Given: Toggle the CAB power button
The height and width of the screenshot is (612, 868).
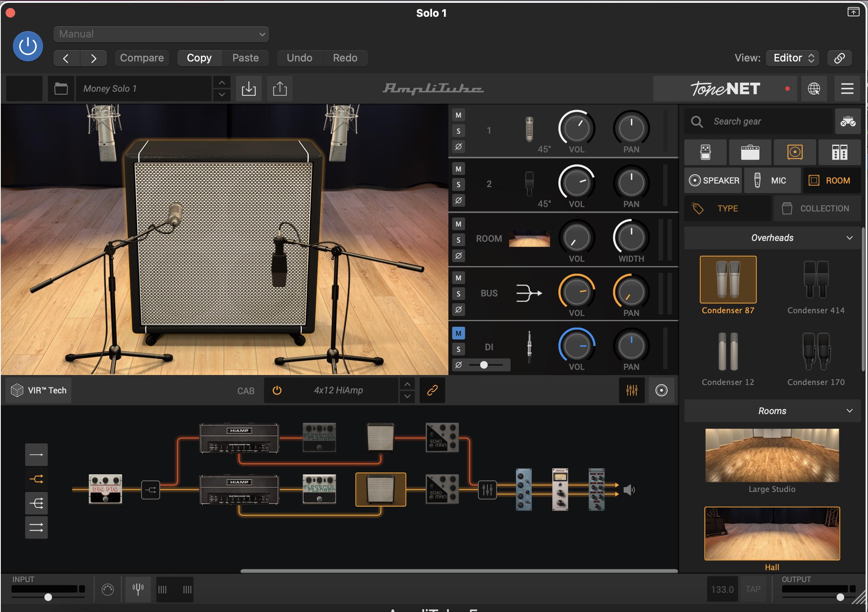Looking at the screenshot, I should pyautogui.click(x=277, y=390).
